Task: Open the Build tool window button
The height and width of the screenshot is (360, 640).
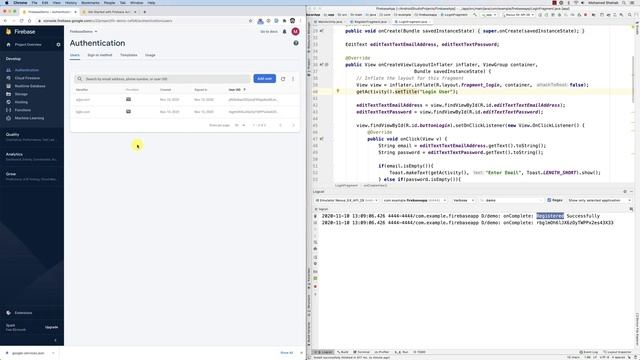Action: click(343, 352)
